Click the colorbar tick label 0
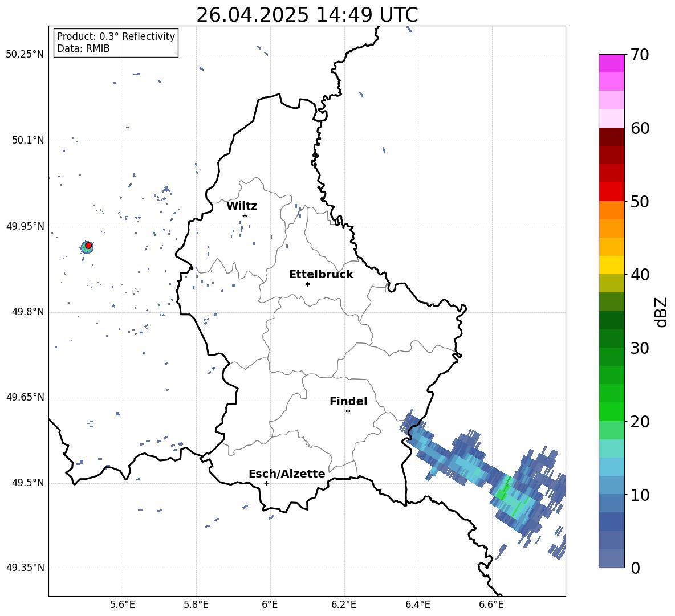 pos(636,568)
